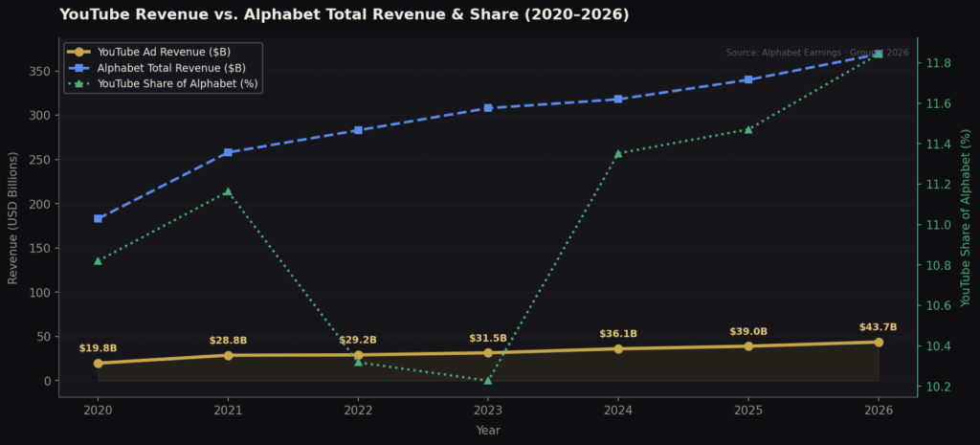The width and height of the screenshot is (980, 445).
Task: Click the 2024 green share triangle marker
Action: [x=618, y=154]
